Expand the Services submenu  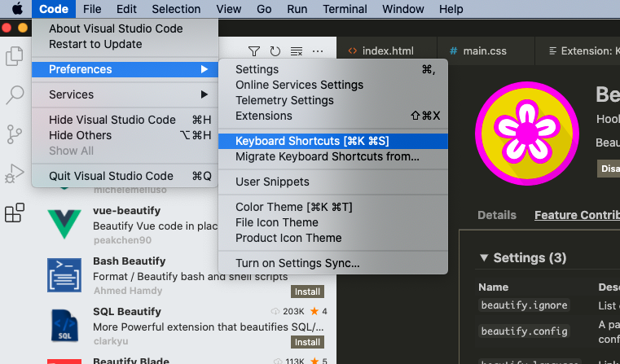(x=125, y=94)
